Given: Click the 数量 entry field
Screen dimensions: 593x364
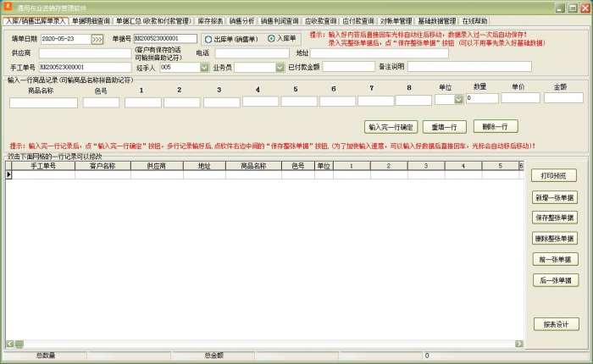Looking at the screenshot, I should pyautogui.click(x=482, y=98).
